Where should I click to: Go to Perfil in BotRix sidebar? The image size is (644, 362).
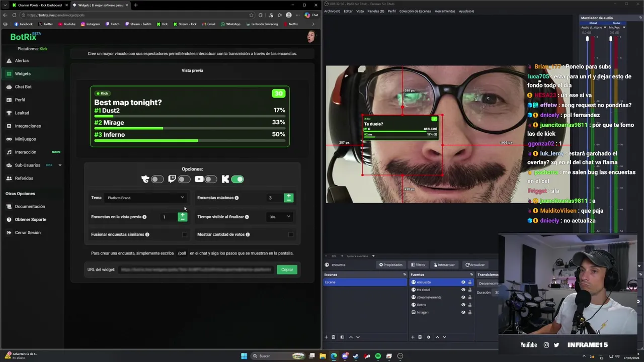tap(20, 100)
